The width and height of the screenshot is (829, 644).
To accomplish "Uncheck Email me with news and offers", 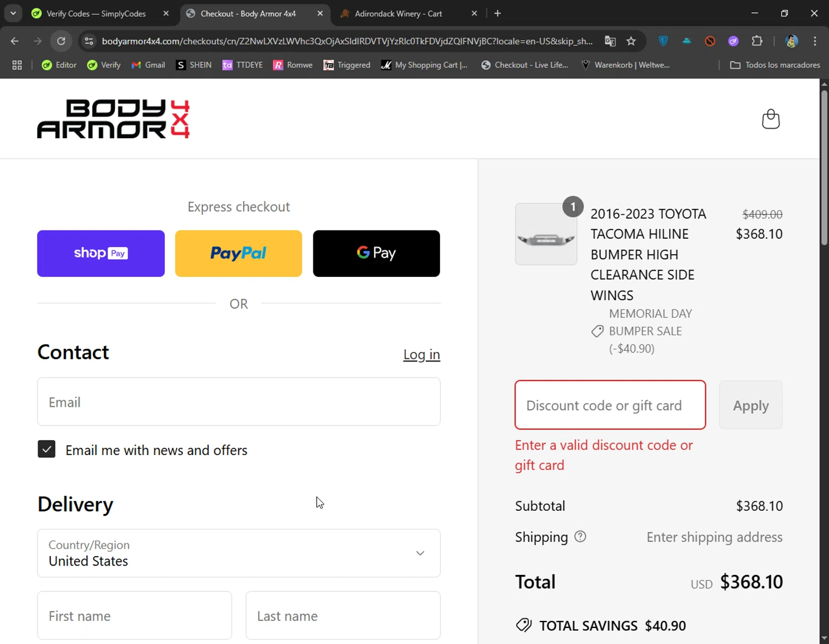I will click(x=46, y=449).
